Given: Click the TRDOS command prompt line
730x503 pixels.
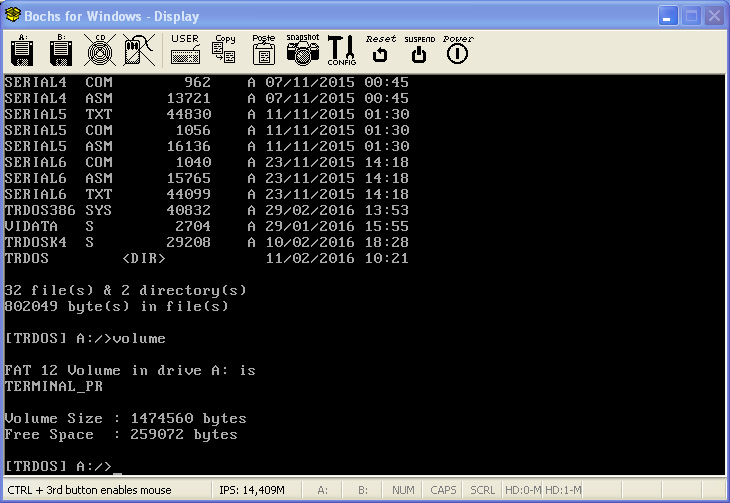Looking at the screenshot, I should tap(60, 467).
